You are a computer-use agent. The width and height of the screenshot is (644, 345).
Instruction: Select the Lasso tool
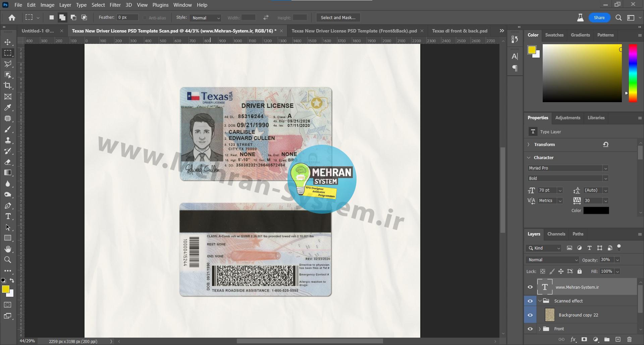coord(8,64)
